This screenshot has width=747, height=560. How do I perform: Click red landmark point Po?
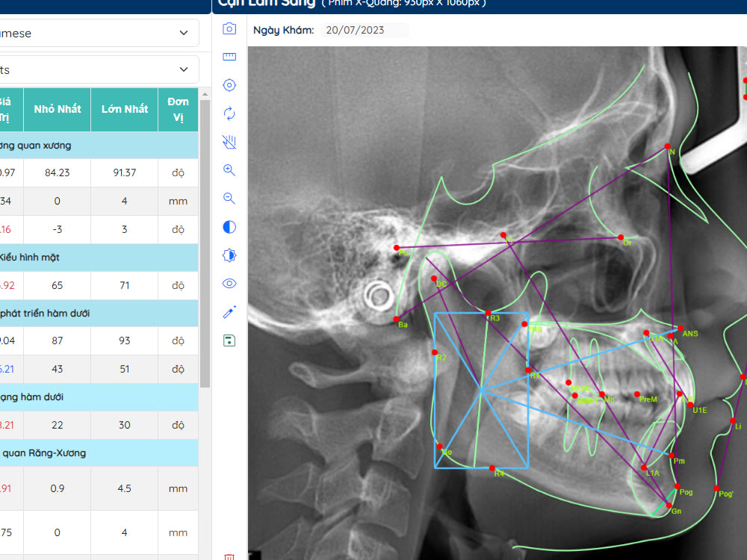coord(397,248)
